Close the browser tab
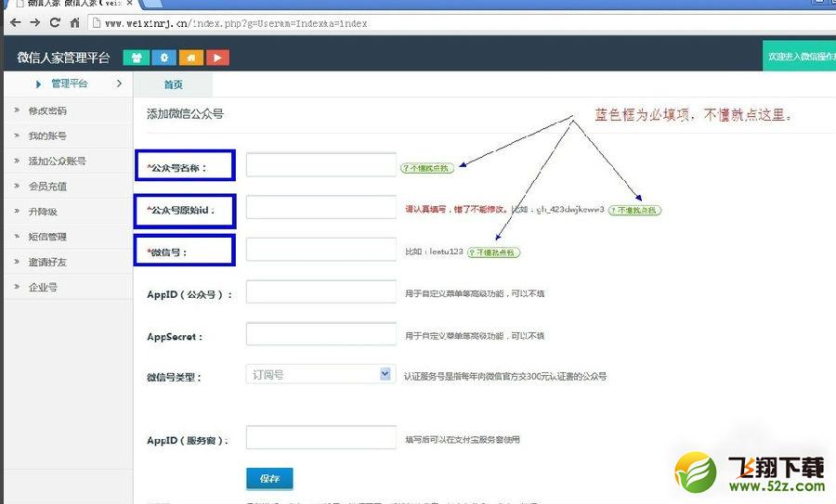The image size is (836, 504). click(x=129, y=3)
